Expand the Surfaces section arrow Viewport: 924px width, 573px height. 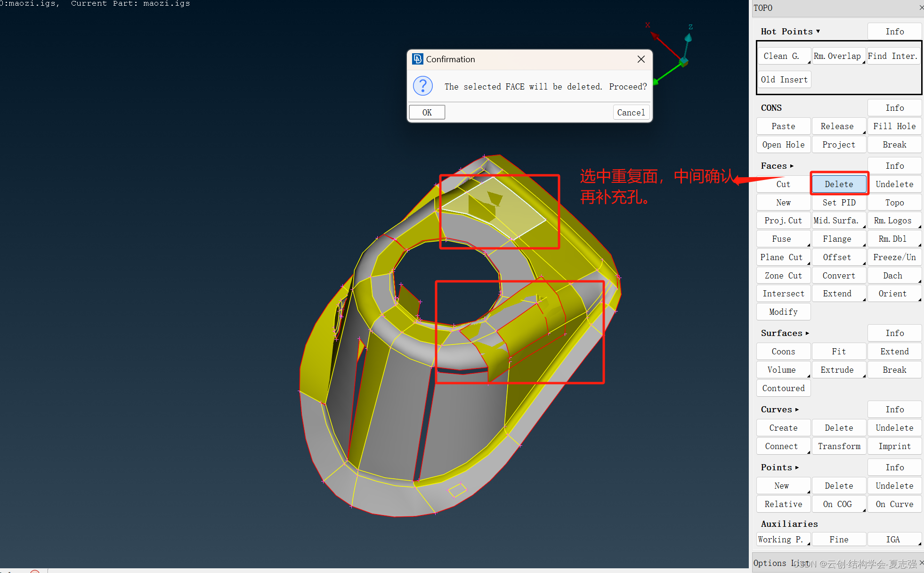tap(807, 333)
